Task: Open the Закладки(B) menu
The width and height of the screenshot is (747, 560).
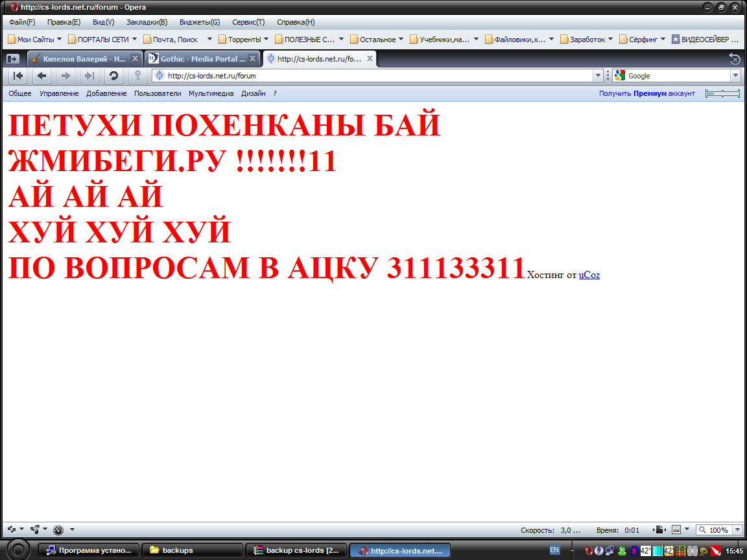Action: [147, 22]
